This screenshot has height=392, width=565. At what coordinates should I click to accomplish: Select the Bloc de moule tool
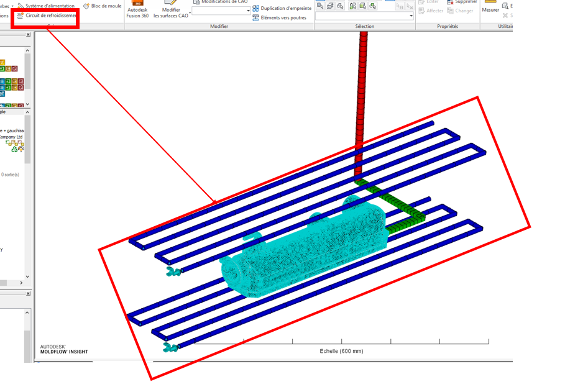click(x=87, y=6)
